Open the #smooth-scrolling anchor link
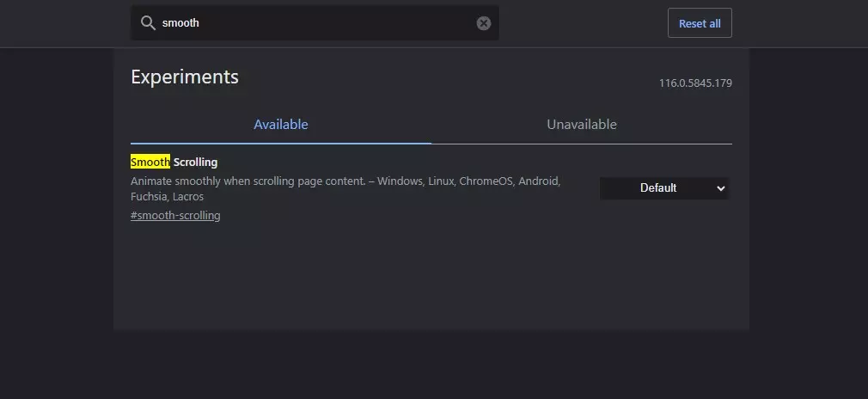Image resolution: width=868 pixels, height=399 pixels. pos(175,216)
